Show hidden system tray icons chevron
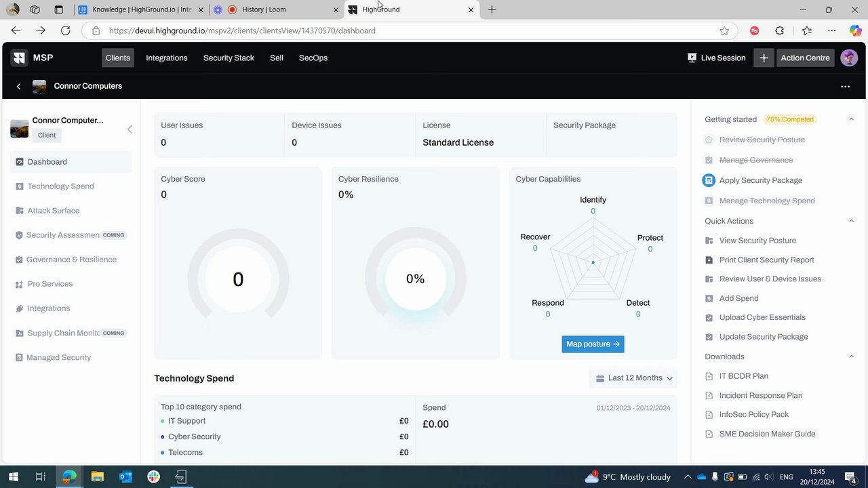The width and height of the screenshot is (868, 488). pyautogui.click(x=688, y=476)
